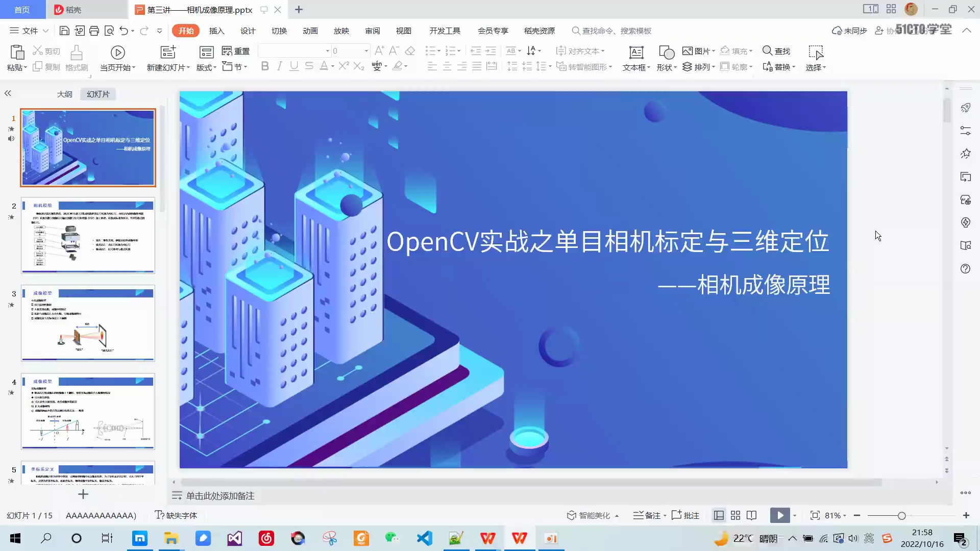Switch to the 大纲 outline tab
Viewport: 980px width, 551px height.
(64, 93)
